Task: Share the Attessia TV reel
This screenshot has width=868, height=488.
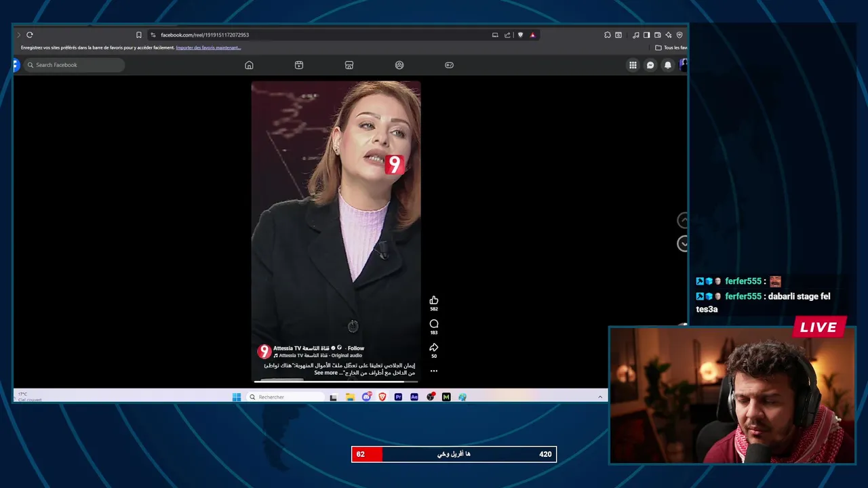Action: click(x=434, y=348)
